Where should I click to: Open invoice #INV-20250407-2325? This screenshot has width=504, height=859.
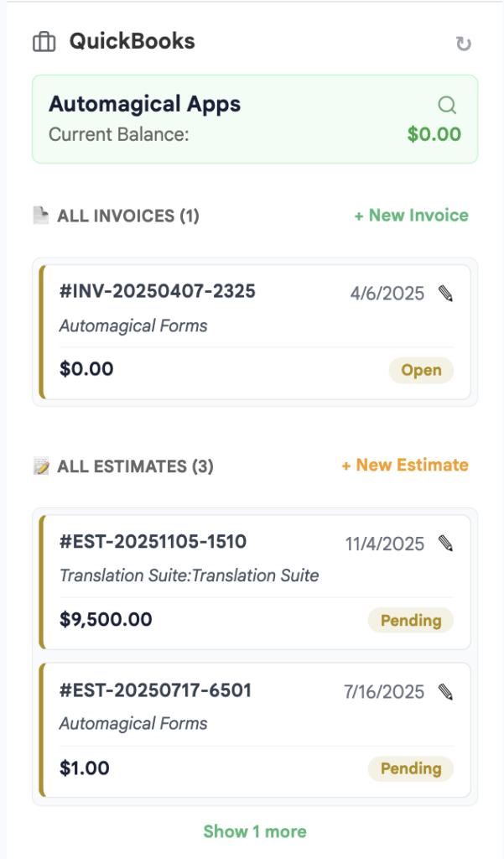158,292
